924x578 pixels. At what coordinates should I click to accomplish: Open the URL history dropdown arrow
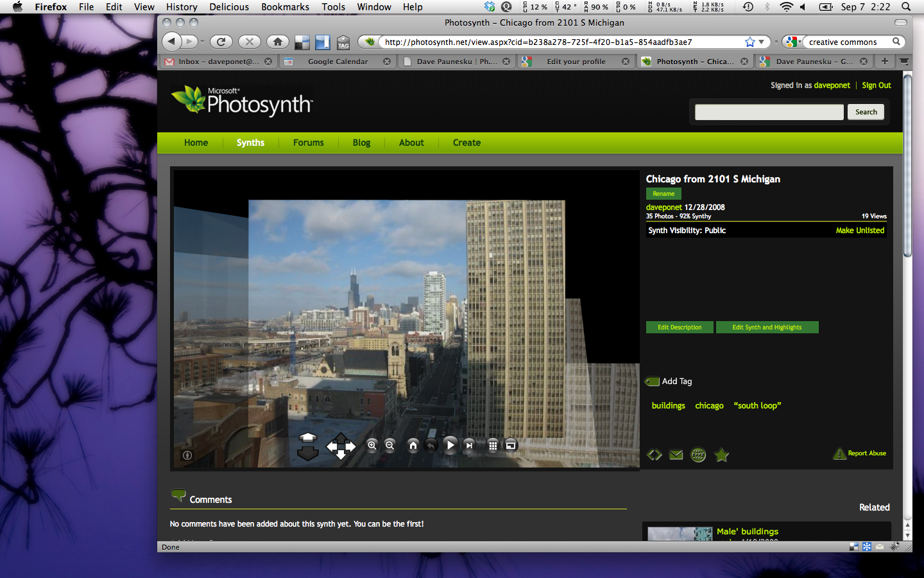(x=762, y=42)
